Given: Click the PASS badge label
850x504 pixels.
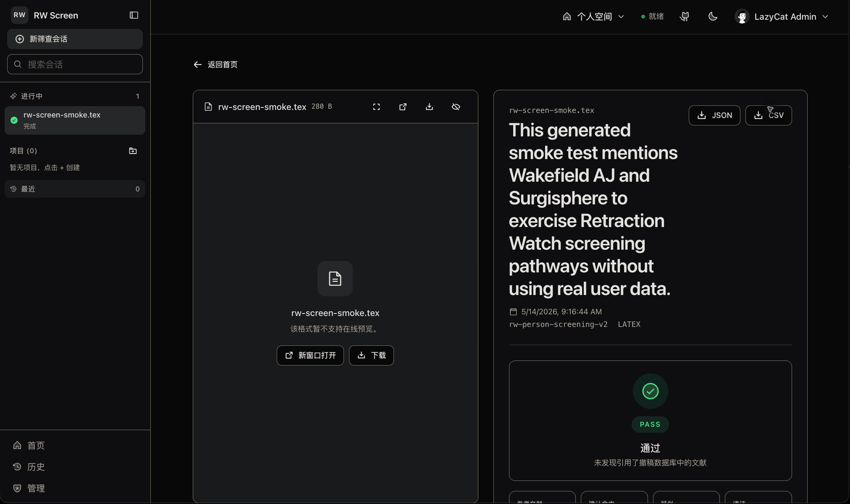Looking at the screenshot, I should [650, 424].
